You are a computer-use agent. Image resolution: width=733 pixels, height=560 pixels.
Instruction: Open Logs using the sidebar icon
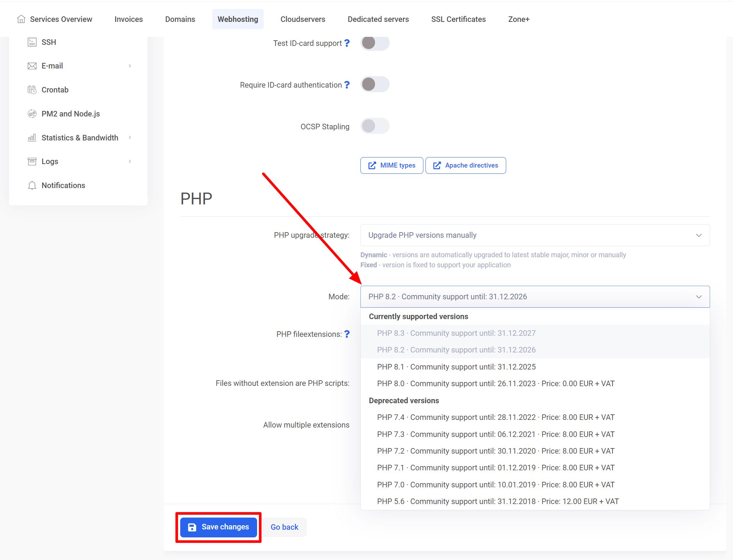[32, 161]
